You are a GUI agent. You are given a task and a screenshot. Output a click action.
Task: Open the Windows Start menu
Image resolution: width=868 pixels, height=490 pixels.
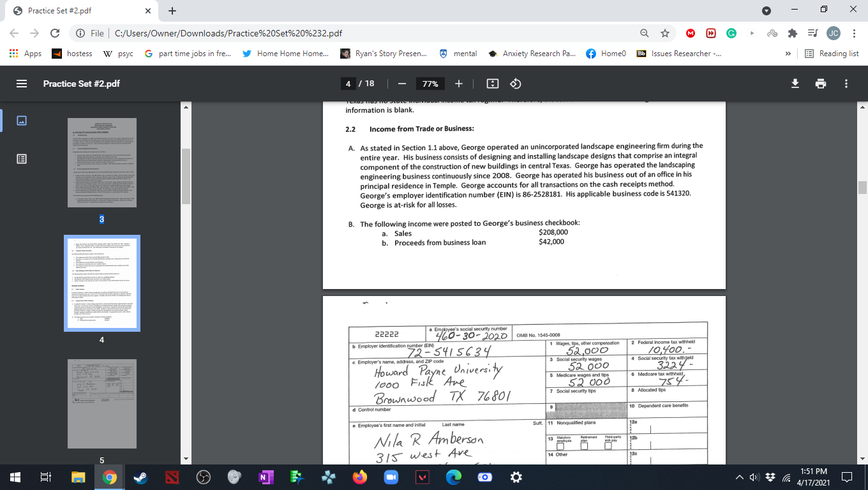click(x=15, y=477)
